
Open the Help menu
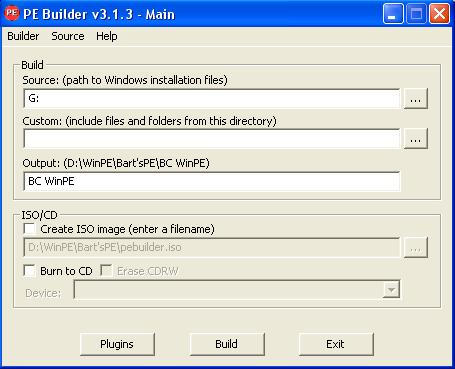[107, 36]
